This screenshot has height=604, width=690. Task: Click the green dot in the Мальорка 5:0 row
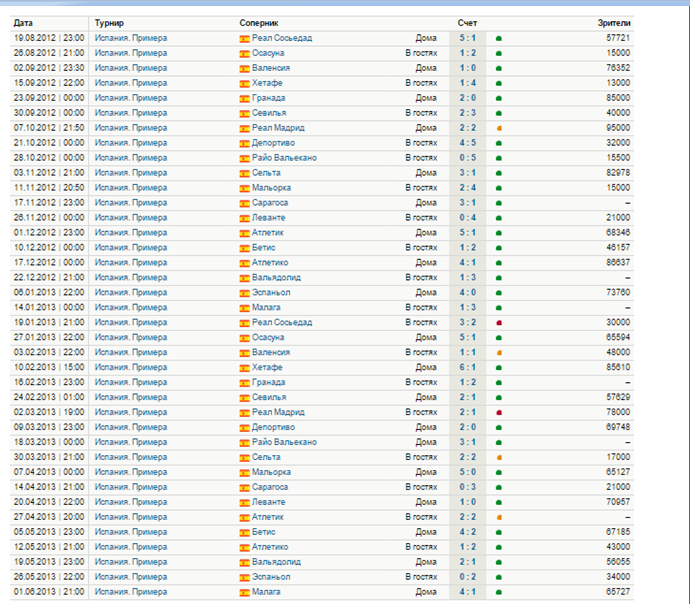point(499,472)
